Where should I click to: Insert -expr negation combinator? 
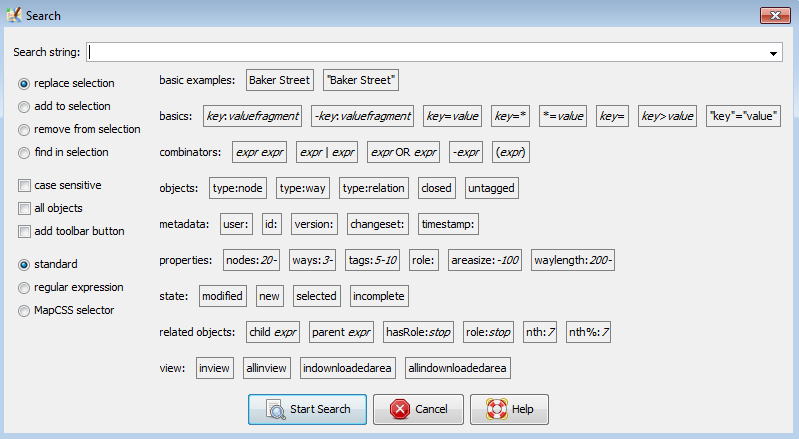coord(466,152)
